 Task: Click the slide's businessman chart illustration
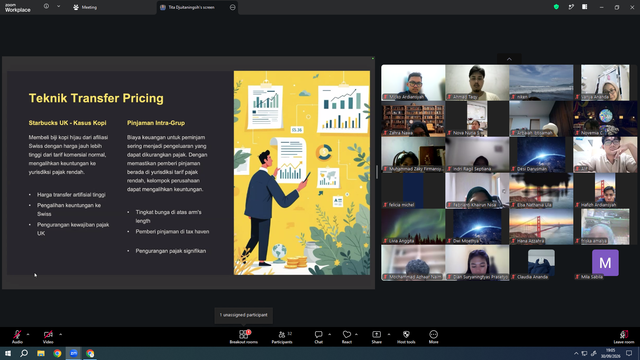pyautogui.click(x=302, y=173)
